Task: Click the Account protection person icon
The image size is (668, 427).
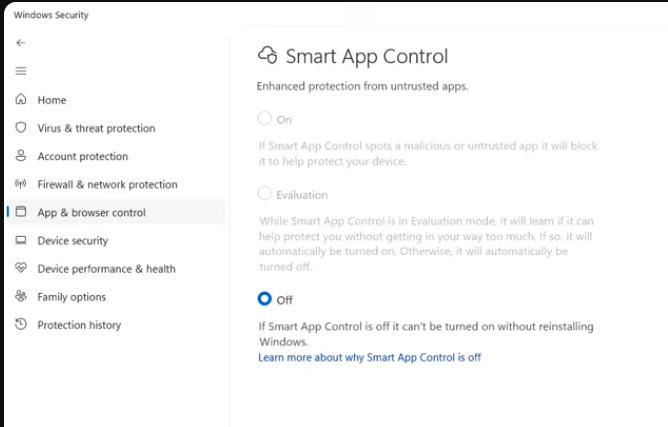Action: click(20, 156)
